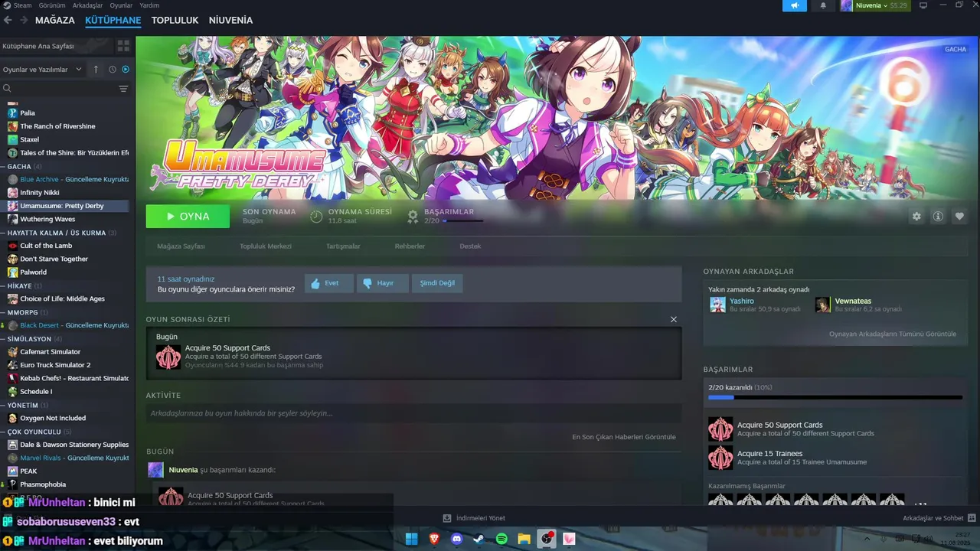Open the Görünüm menu
Screen dimensions: 980x551
click(x=52, y=5)
